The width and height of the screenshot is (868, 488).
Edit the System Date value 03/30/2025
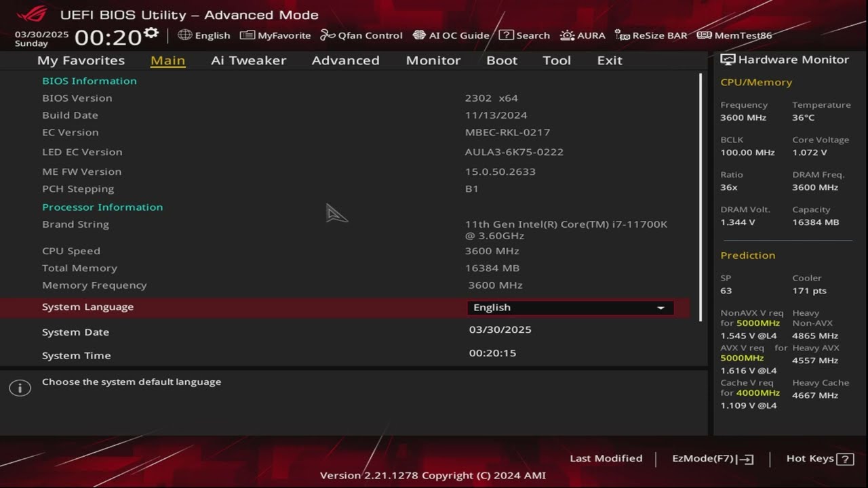(500, 329)
